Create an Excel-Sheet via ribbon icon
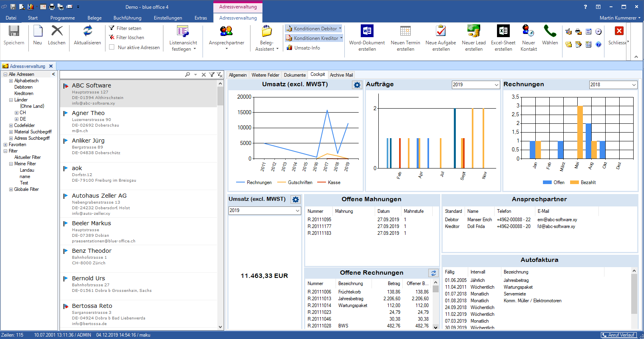 (503, 32)
